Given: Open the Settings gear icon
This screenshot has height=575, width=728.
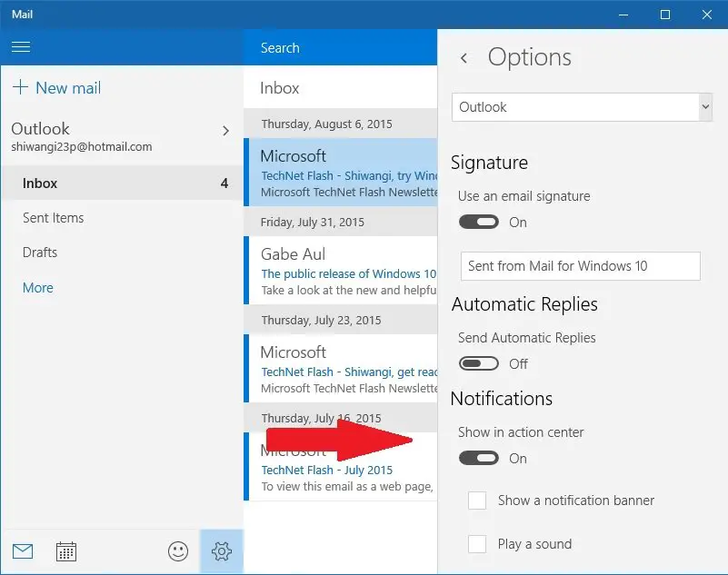Looking at the screenshot, I should tap(222, 551).
